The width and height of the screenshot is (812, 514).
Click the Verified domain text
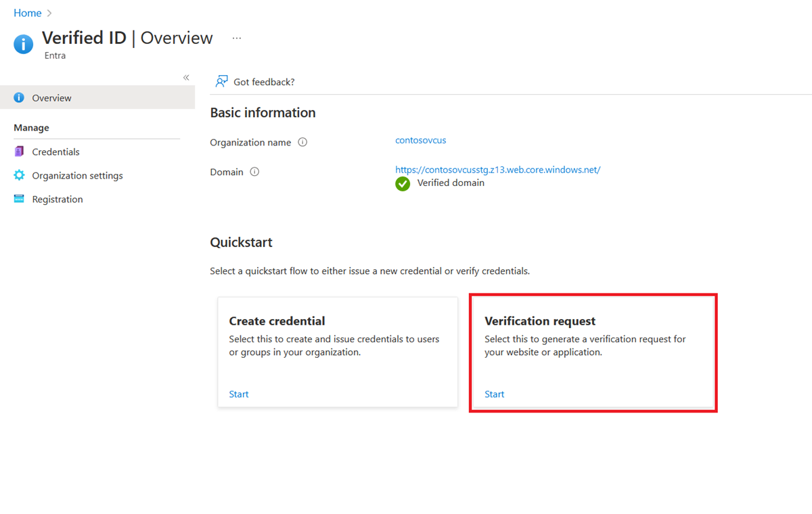click(x=451, y=183)
